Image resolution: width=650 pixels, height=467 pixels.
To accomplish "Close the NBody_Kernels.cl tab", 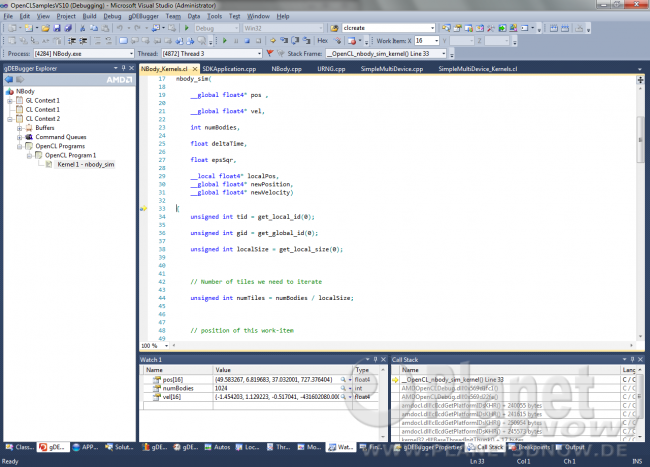I will pyautogui.click(x=194, y=69).
